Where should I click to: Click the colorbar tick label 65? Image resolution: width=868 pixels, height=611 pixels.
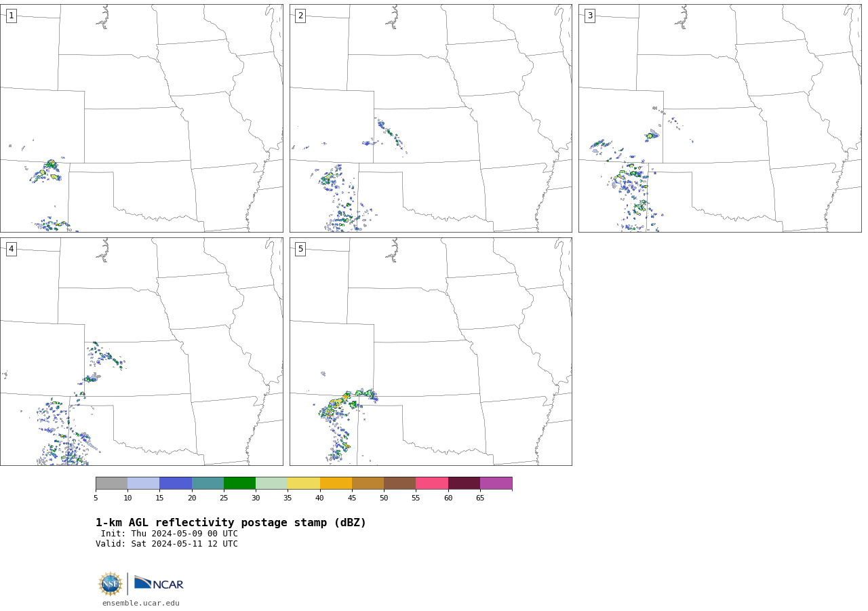pyautogui.click(x=480, y=498)
